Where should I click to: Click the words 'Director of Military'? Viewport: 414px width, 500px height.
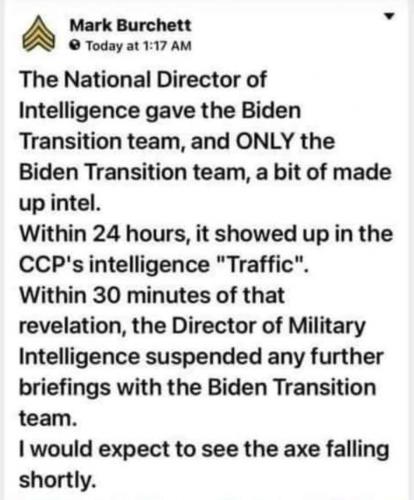click(269, 326)
